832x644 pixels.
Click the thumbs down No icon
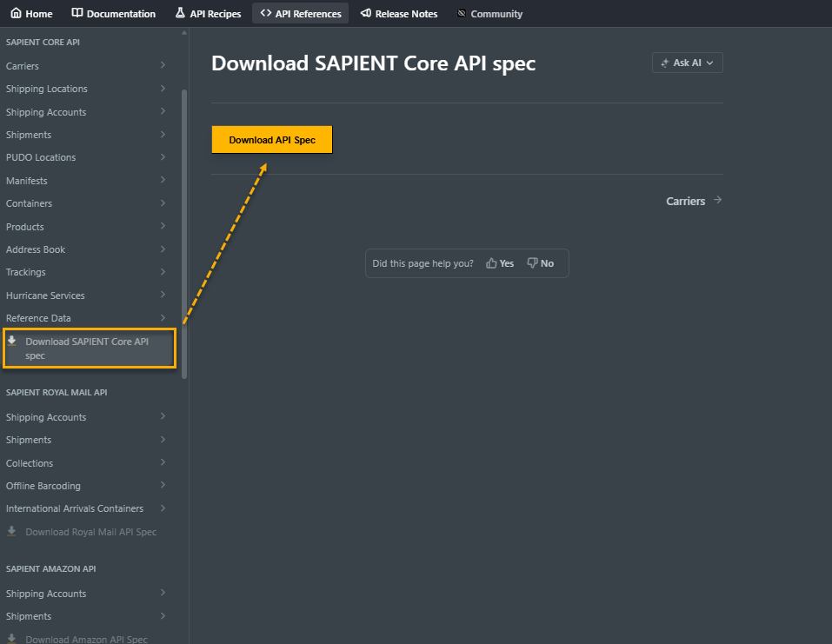point(532,263)
